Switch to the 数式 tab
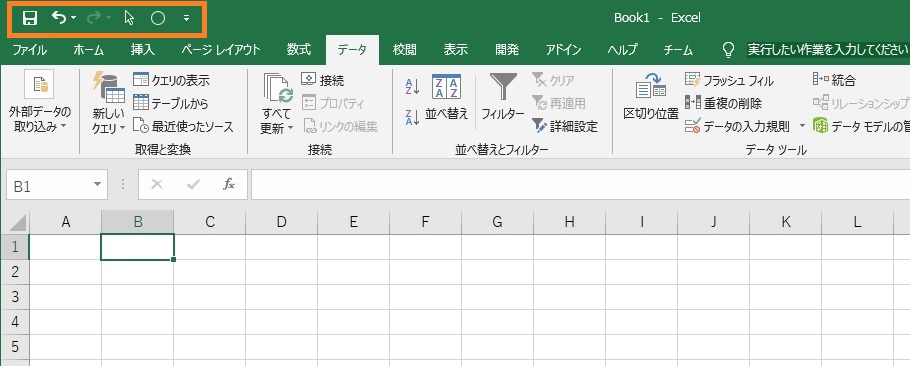 point(299,50)
